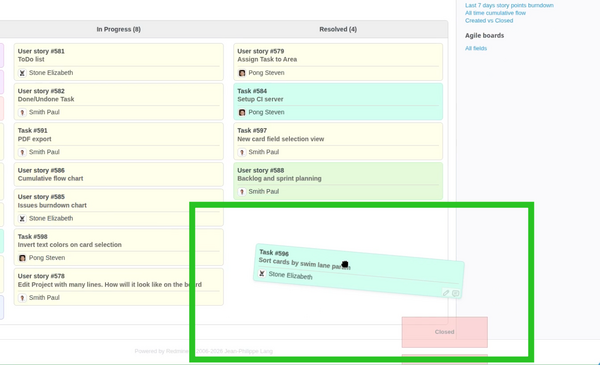Click Smith Paul avatar on Task #591
Screen dimensions: 600x365
point(22,152)
